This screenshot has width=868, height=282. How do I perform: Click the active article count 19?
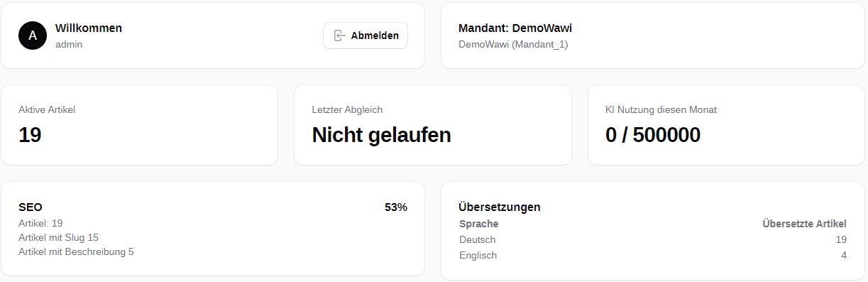pyautogui.click(x=30, y=135)
